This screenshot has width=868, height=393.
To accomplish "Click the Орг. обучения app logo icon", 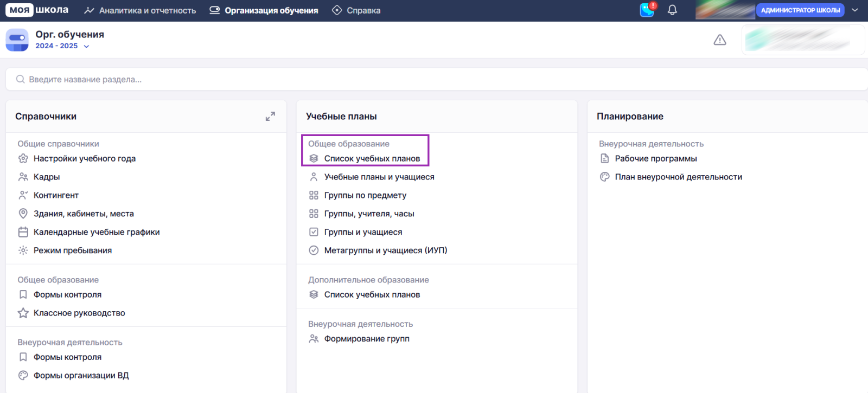I will (x=17, y=40).
